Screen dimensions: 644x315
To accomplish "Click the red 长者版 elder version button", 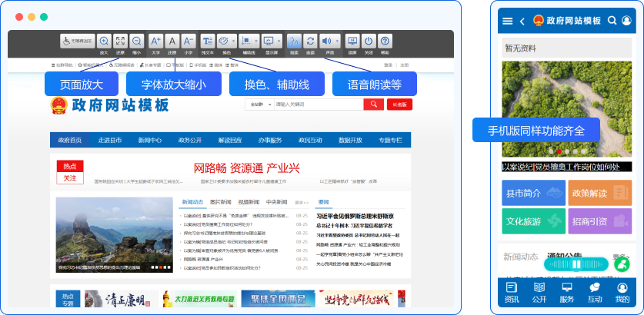I will click(399, 104).
